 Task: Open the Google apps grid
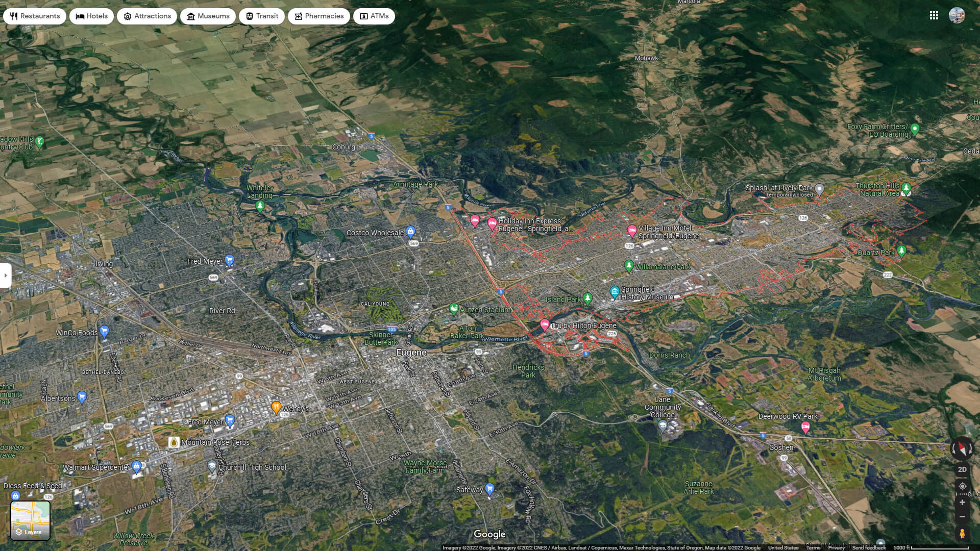[935, 15]
